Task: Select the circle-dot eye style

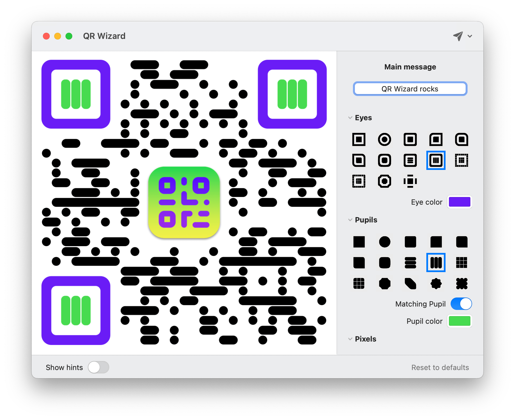Action: (384, 139)
